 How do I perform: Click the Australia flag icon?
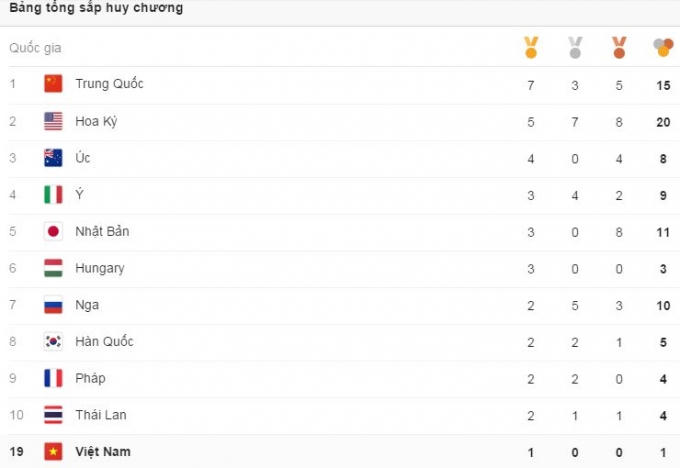click(54, 158)
